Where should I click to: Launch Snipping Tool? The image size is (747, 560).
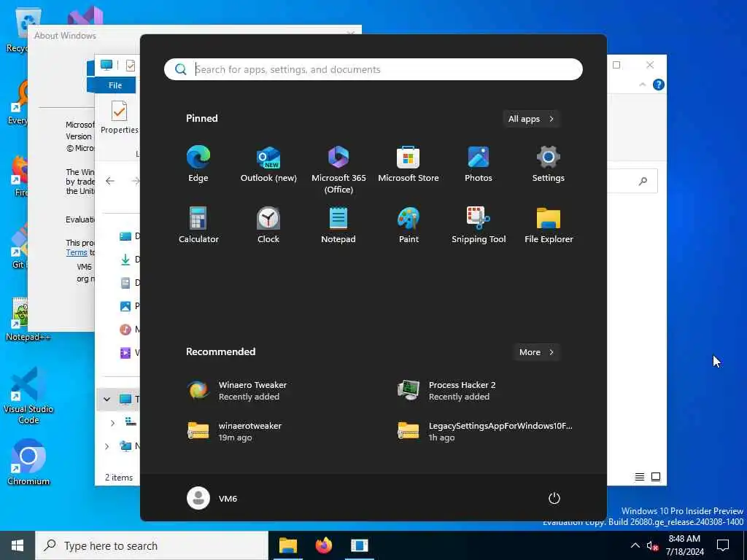tap(479, 225)
